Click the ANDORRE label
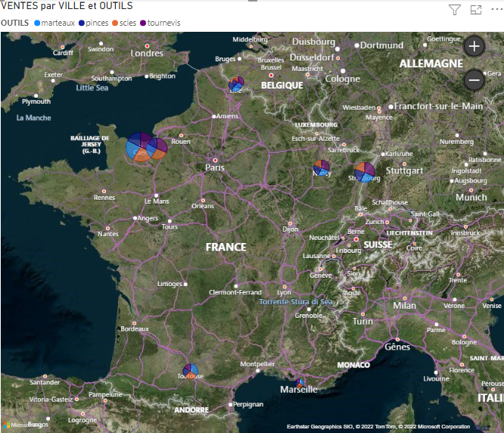 point(191,410)
